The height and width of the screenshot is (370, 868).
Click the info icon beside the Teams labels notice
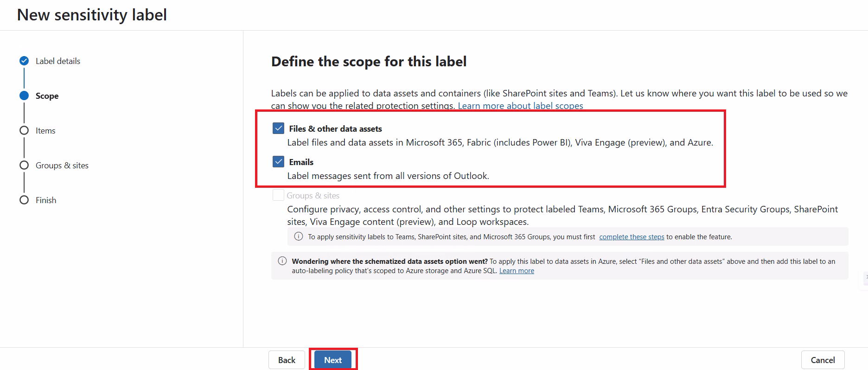[x=299, y=236]
